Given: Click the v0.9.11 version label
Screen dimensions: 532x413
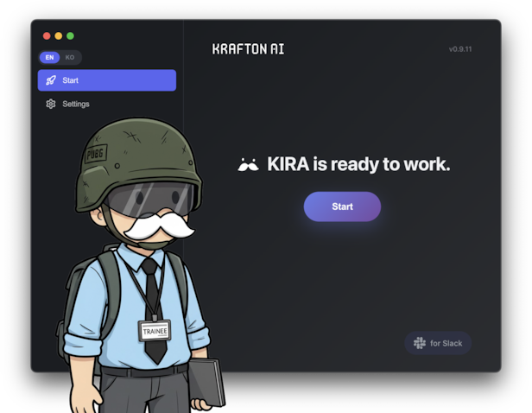Looking at the screenshot, I should [460, 49].
